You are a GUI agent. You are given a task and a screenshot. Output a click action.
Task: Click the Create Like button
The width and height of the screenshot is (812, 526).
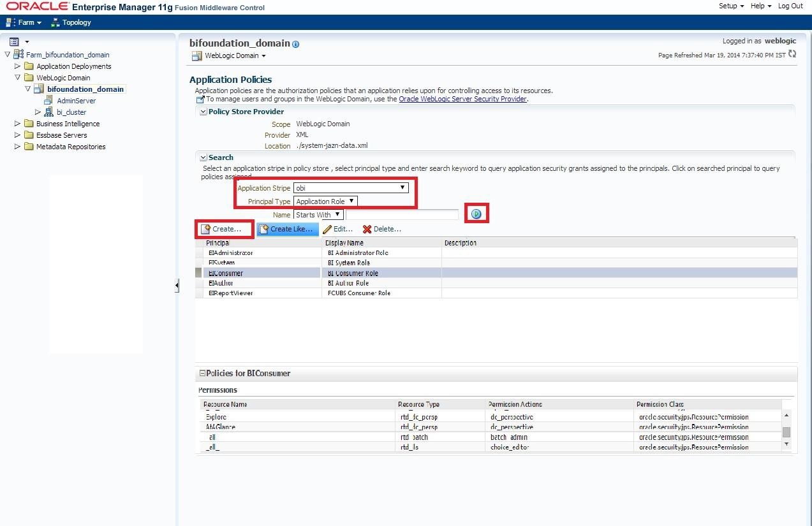(x=286, y=229)
